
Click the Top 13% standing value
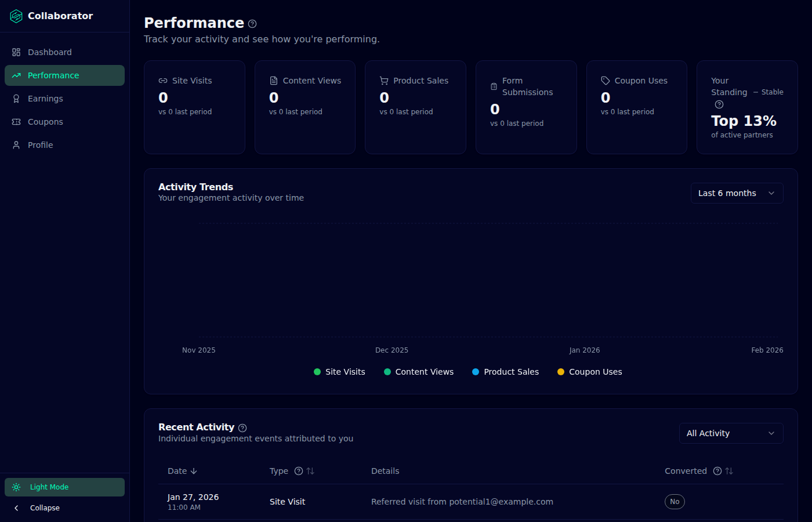[744, 121]
